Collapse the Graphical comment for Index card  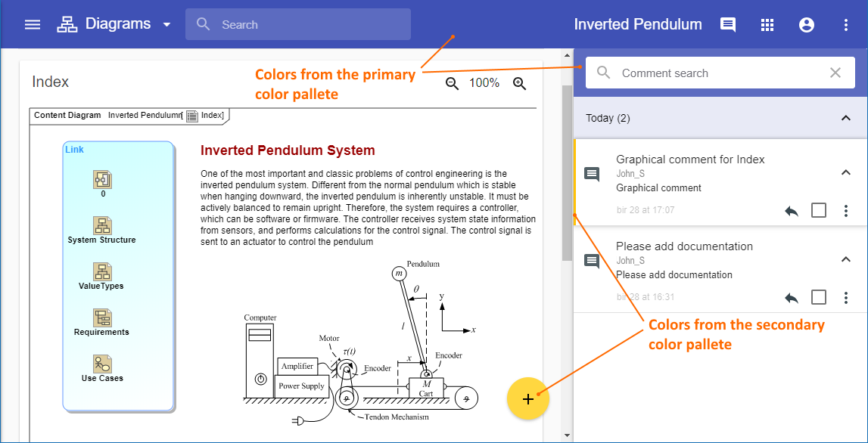845,172
